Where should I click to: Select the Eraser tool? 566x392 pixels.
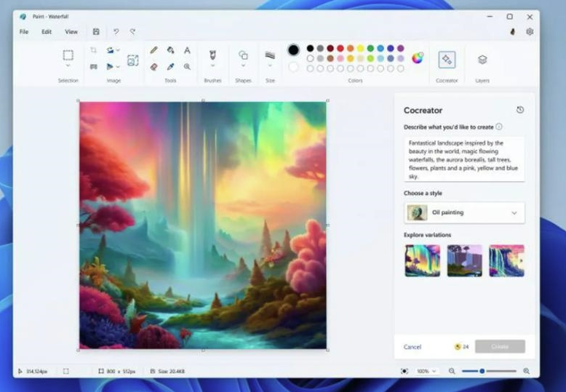coord(154,66)
